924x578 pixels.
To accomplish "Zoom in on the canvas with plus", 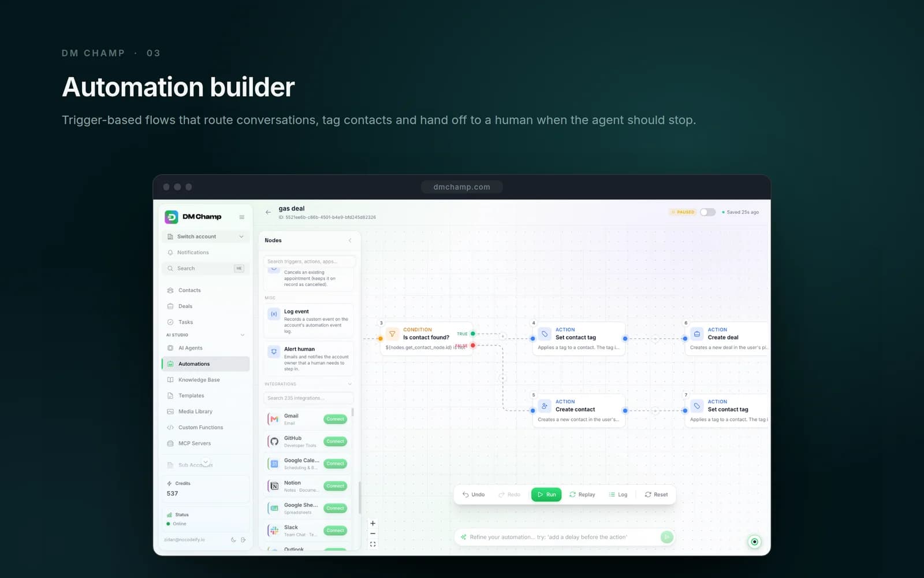I will point(373,523).
